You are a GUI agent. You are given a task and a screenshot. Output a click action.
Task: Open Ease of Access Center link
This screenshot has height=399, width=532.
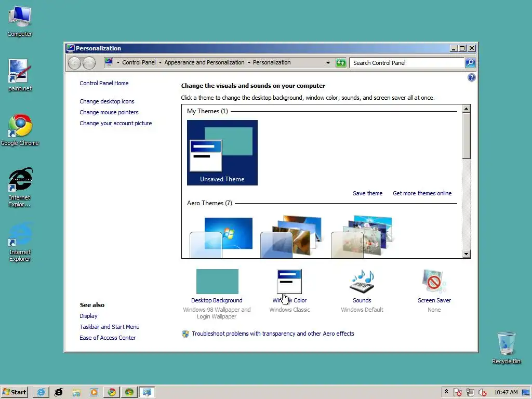point(108,338)
